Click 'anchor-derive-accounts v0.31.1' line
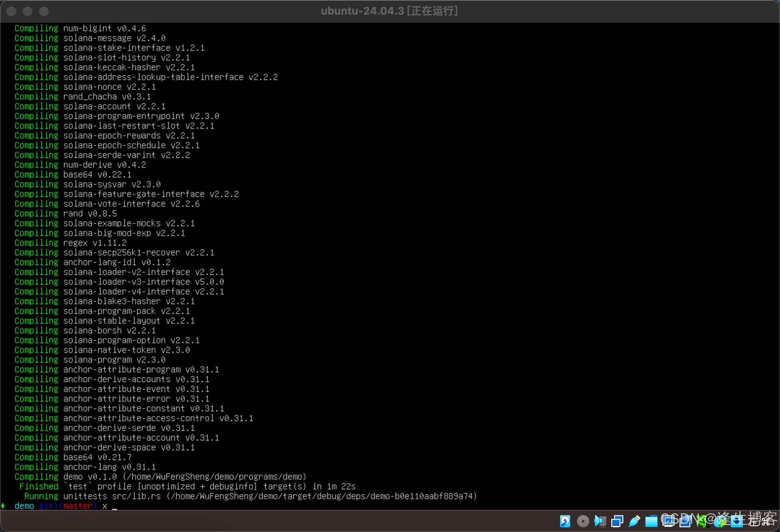780x532 pixels. (x=136, y=379)
